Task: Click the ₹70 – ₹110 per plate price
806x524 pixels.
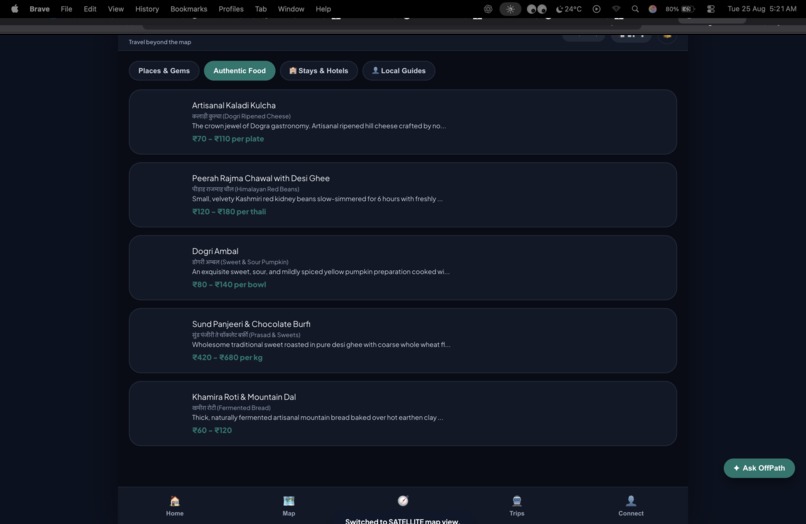Action: pyautogui.click(x=228, y=139)
